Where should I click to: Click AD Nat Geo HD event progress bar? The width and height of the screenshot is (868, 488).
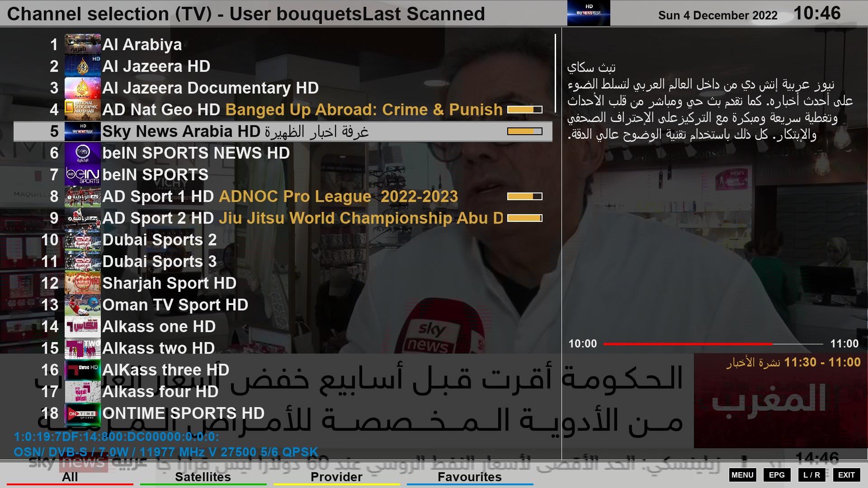pos(524,110)
